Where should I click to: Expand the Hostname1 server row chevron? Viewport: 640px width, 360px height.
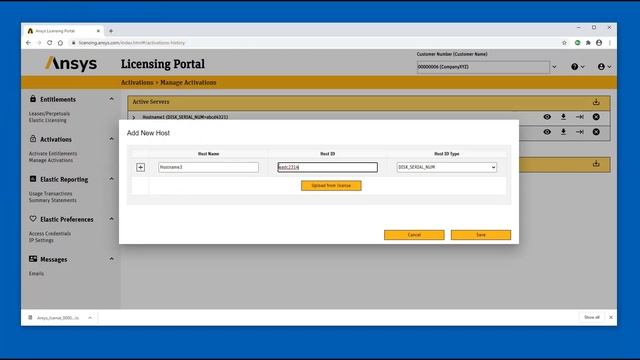click(x=133, y=118)
